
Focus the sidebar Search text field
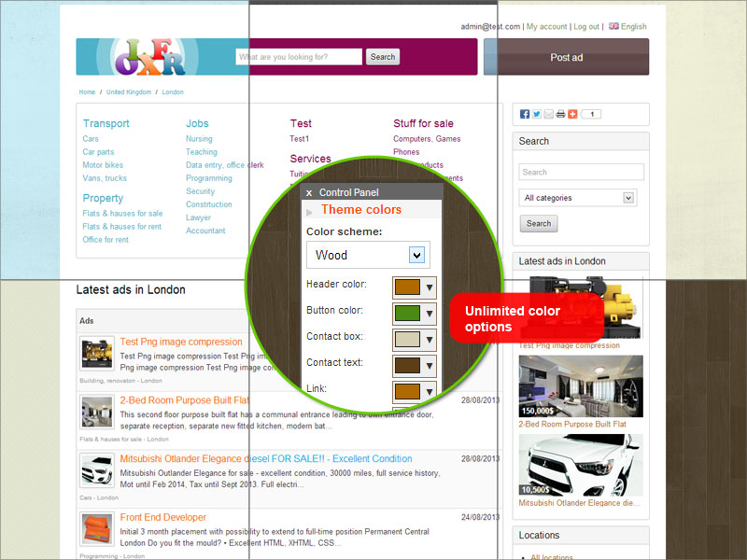[x=581, y=172]
